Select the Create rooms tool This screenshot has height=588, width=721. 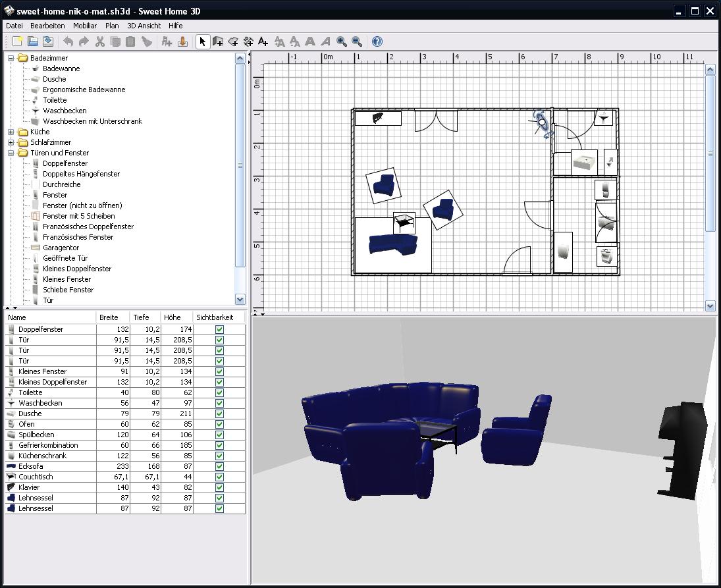click(233, 41)
